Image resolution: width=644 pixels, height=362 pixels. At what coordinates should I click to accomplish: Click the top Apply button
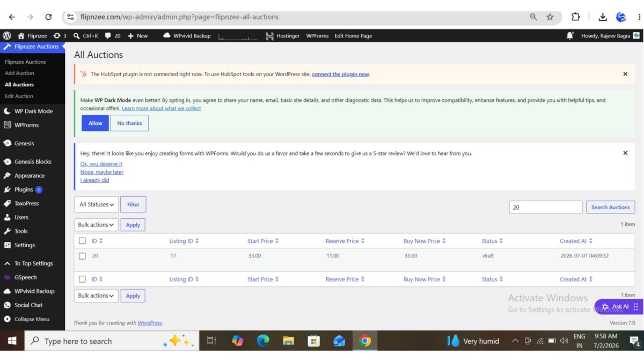click(133, 225)
